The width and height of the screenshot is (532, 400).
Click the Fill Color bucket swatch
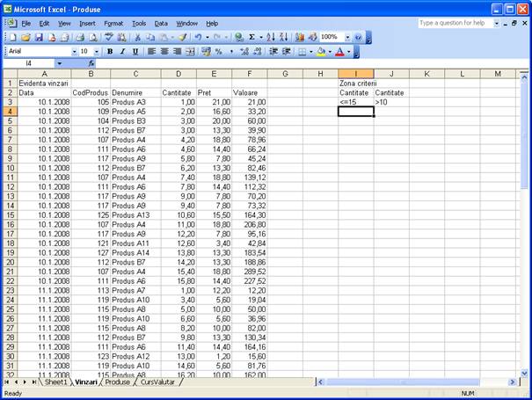(321, 52)
